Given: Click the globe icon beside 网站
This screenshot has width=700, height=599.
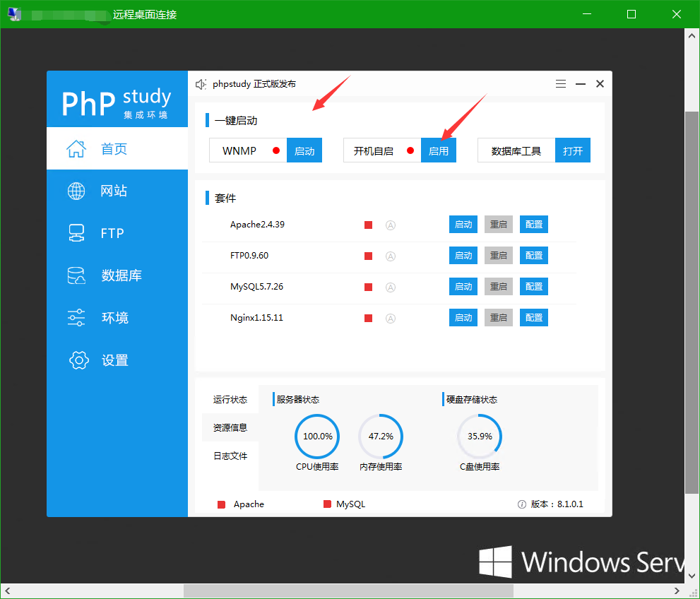Looking at the screenshot, I should point(76,191).
